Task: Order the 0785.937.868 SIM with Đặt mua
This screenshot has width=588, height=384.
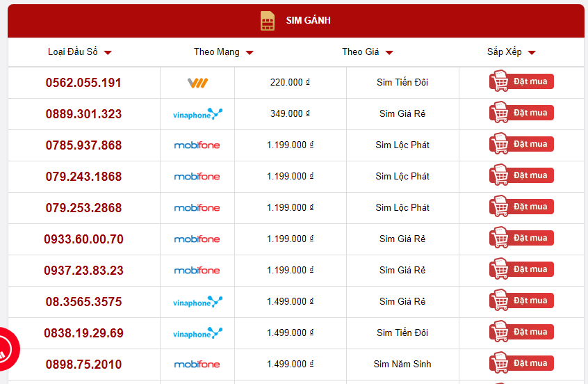Action: coord(521,144)
